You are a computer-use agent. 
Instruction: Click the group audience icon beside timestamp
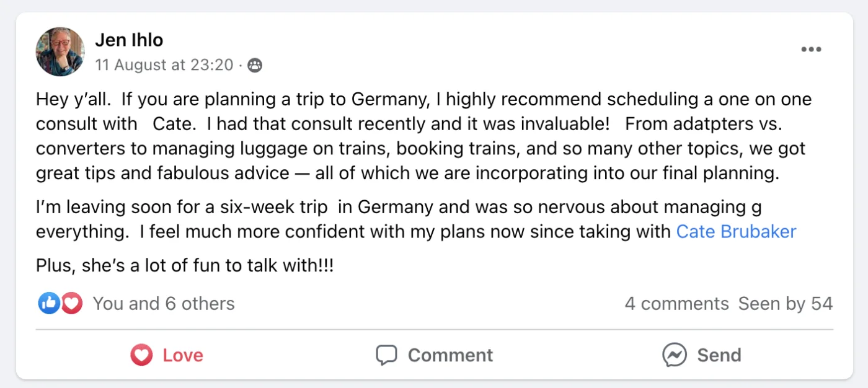pos(254,65)
